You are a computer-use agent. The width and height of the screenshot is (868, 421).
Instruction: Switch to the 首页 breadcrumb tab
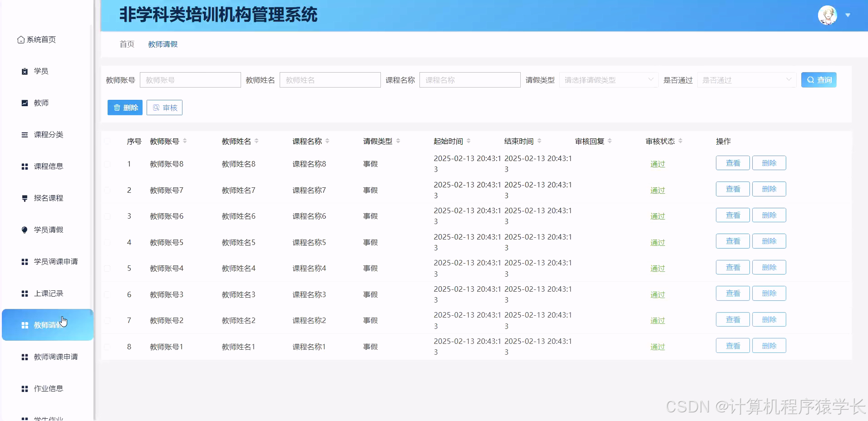tap(126, 44)
